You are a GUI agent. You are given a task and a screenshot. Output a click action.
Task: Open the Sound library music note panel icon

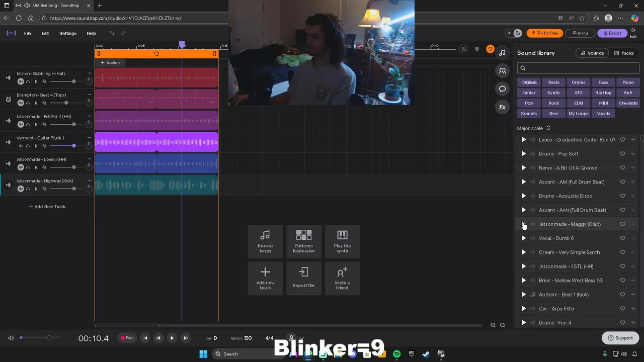502,53
